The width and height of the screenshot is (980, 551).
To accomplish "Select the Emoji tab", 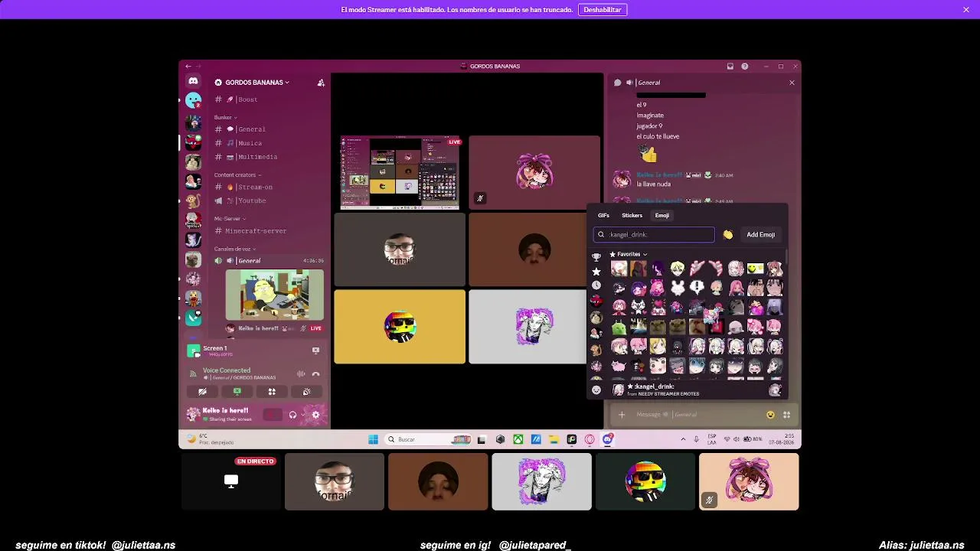I will 662,215.
